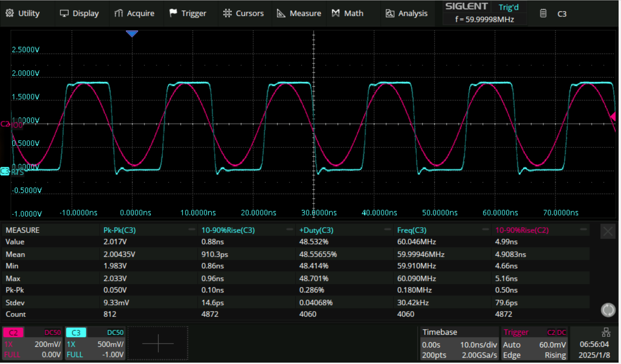Click the magenta trigger level arrow
Screen dimensions: 621x364
coord(613,117)
